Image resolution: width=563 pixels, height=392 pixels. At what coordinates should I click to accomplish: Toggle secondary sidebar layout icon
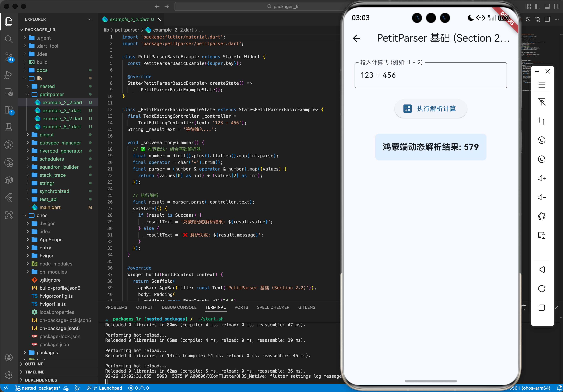click(557, 6)
